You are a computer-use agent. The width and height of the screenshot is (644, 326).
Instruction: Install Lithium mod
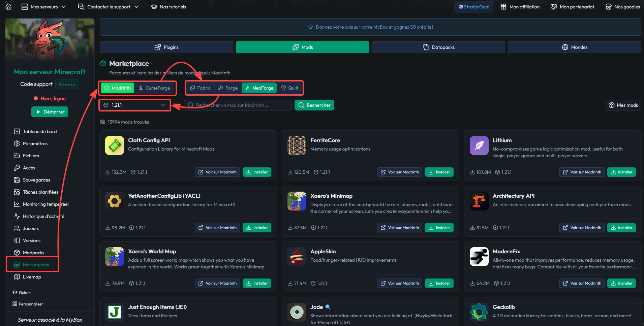pyautogui.click(x=621, y=172)
